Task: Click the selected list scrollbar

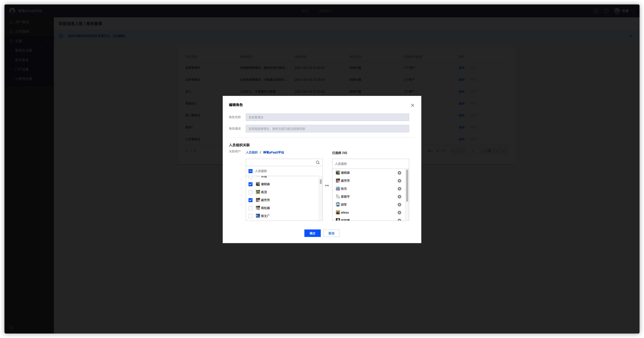Action: 407,186
